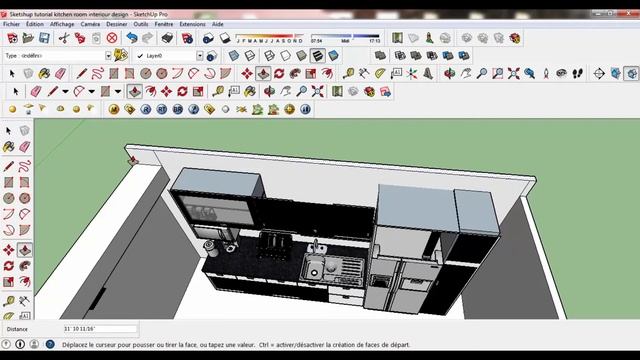Select the Make Component icon in left toolbar
This screenshot has height=360, width=640.
[24, 131]
